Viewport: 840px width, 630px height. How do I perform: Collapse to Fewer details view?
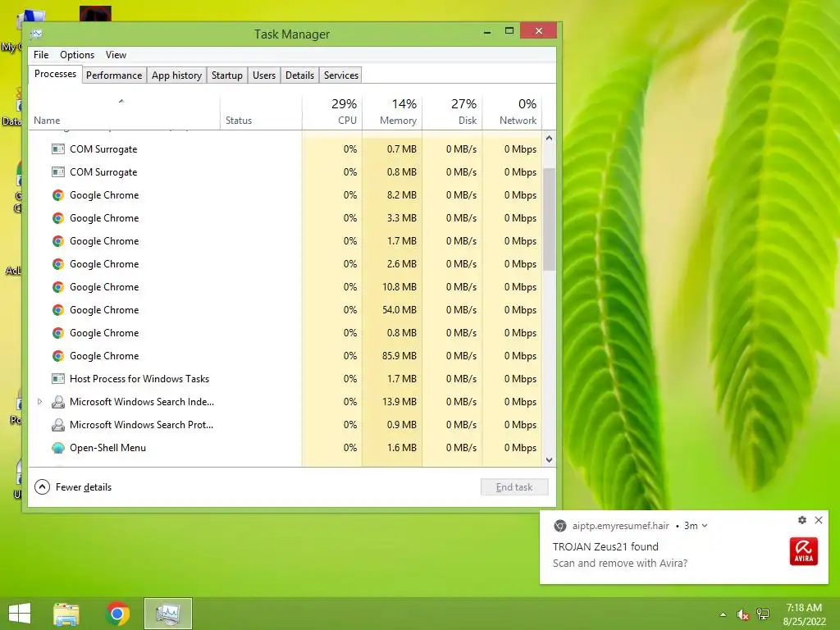(73, 487)
